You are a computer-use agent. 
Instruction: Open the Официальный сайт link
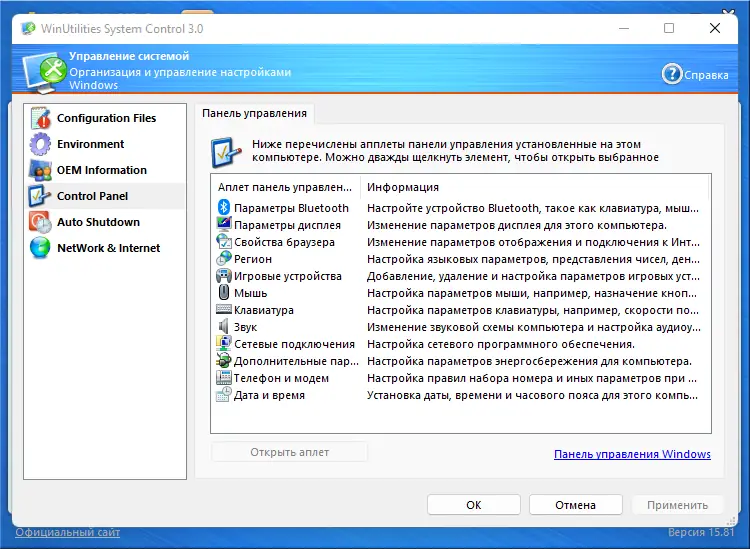(x=67, y=532)
